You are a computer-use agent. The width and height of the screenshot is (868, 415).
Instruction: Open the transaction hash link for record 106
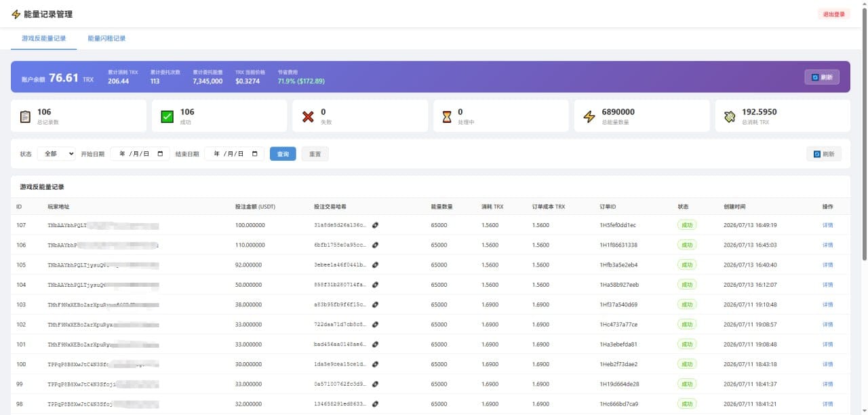click(x=375, y=245)
